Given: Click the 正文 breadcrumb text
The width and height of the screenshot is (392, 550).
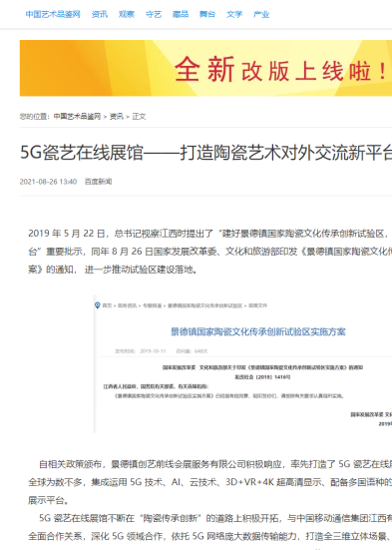Looking at the screenshot, I should point(139,116).
